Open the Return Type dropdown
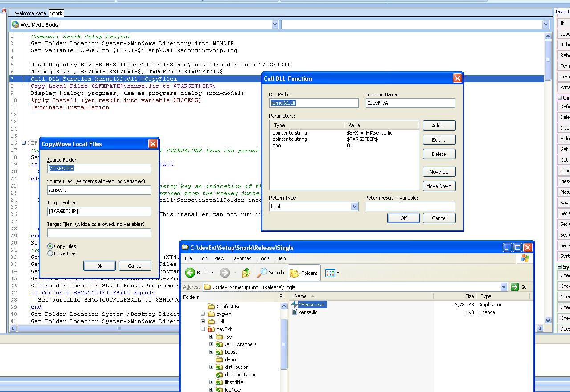 point(354,207)
